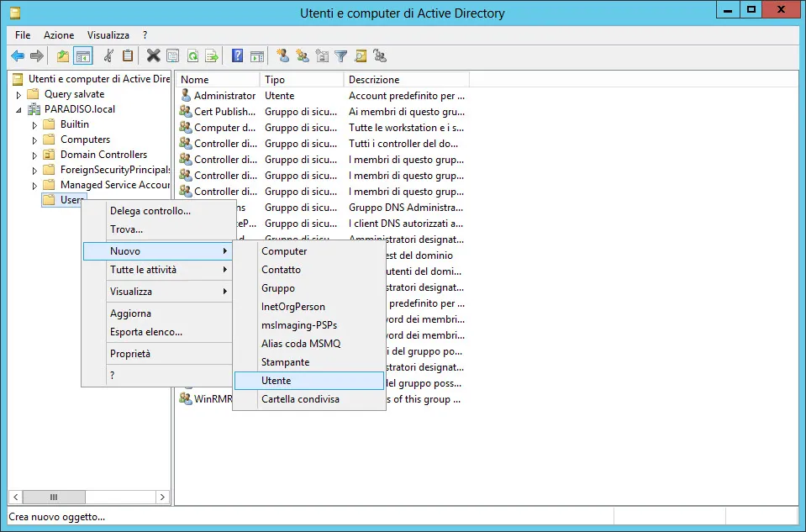The height and width of the screenshot is (532, 806).
Task: Toggle the console tree pane icon
Action: [x=82, y=56]
